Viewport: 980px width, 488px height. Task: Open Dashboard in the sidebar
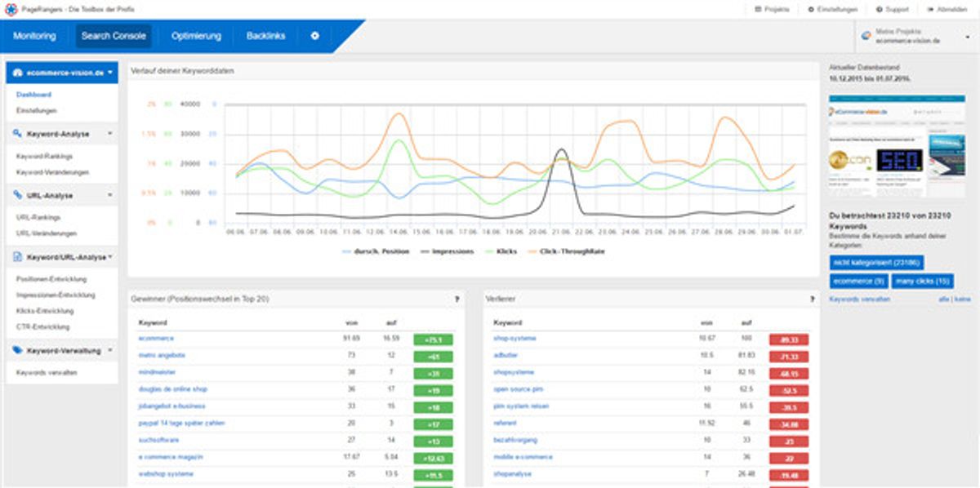tap(33, 95)
